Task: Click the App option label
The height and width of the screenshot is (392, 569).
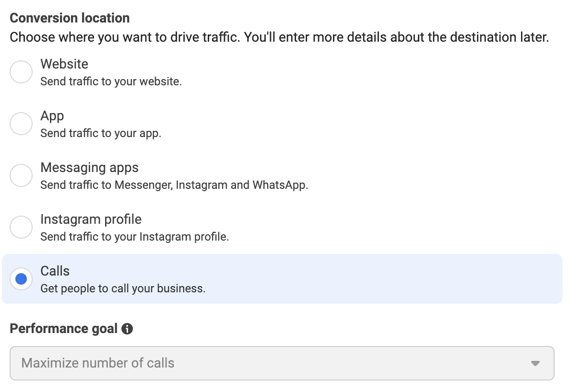Action: point(52,116)
